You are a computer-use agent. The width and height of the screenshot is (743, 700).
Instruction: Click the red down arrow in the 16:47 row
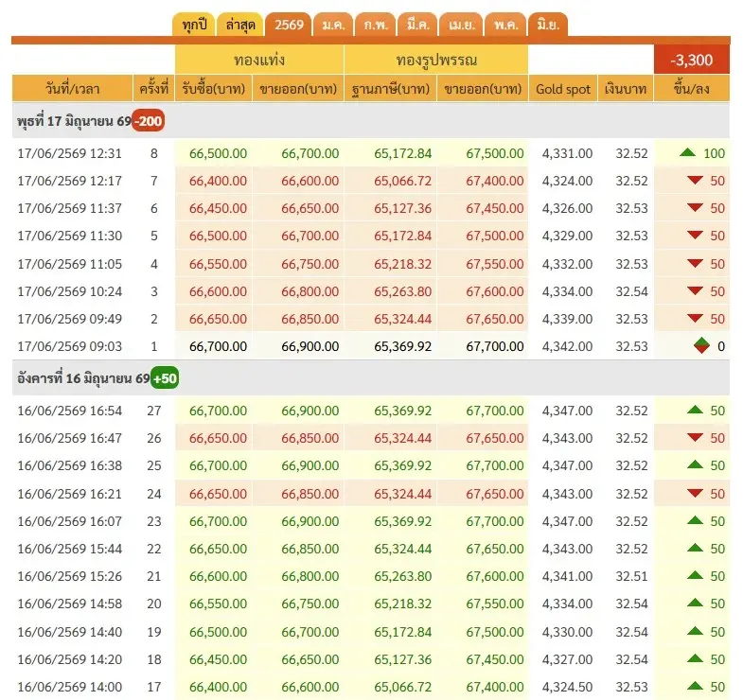695,437
